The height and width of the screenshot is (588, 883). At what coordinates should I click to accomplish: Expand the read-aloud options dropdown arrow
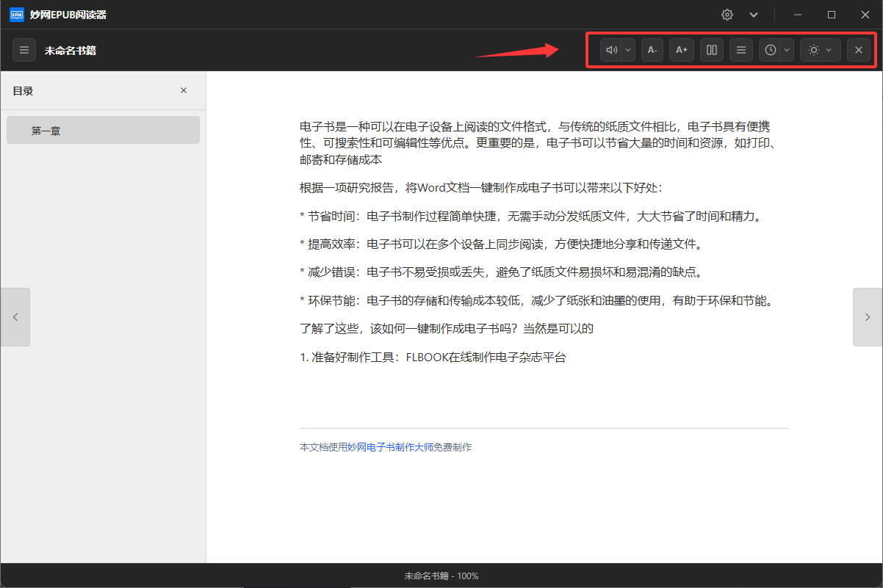coord(628,50)
